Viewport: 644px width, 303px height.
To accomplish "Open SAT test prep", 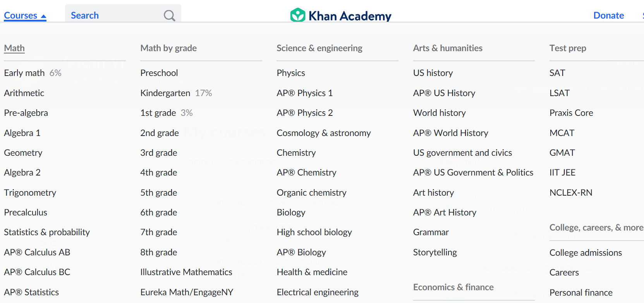I will click(557, 73).
